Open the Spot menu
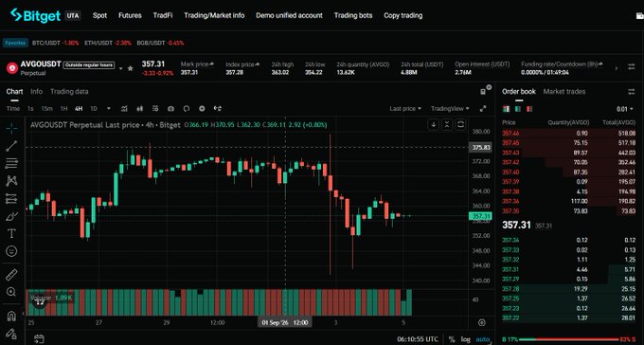 (x=99, y=15)
